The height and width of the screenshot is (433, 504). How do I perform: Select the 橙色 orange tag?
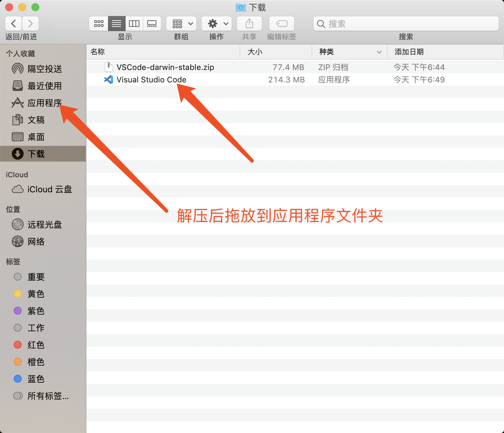click(x=43, y=362)
